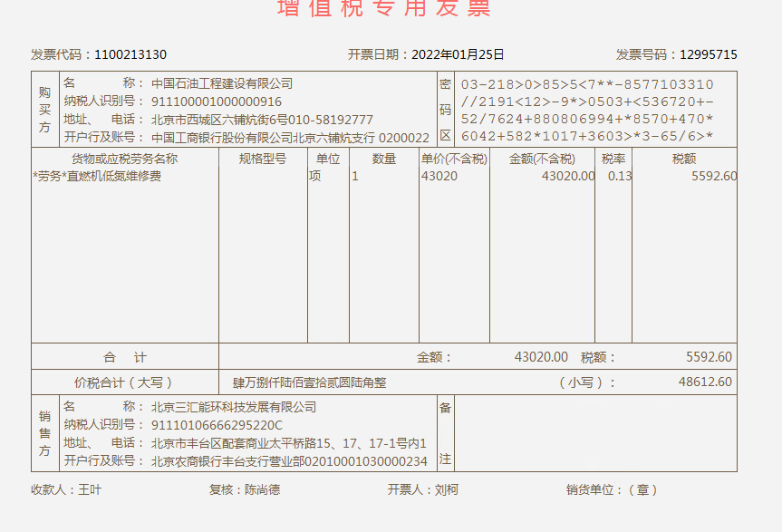
Task: Click the invoice number 12995715
Action: [708, 54]
